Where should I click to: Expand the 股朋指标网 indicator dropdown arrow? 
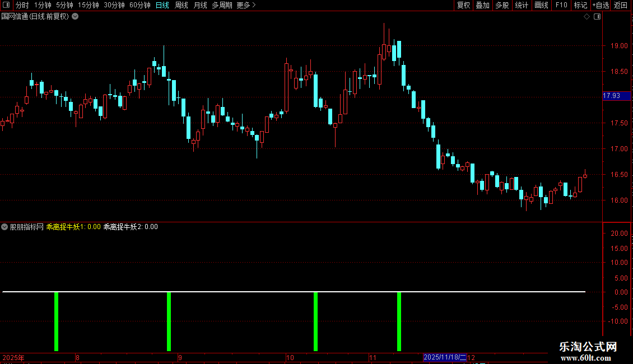4,227
